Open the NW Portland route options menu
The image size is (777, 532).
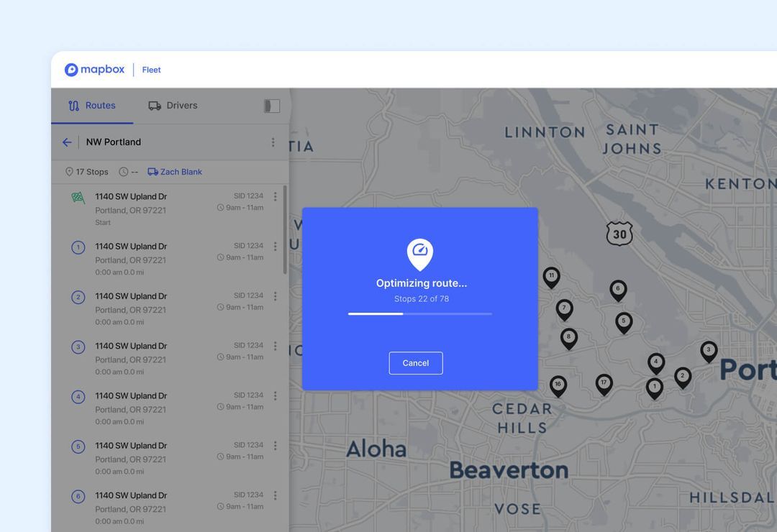tap(273, 142)
